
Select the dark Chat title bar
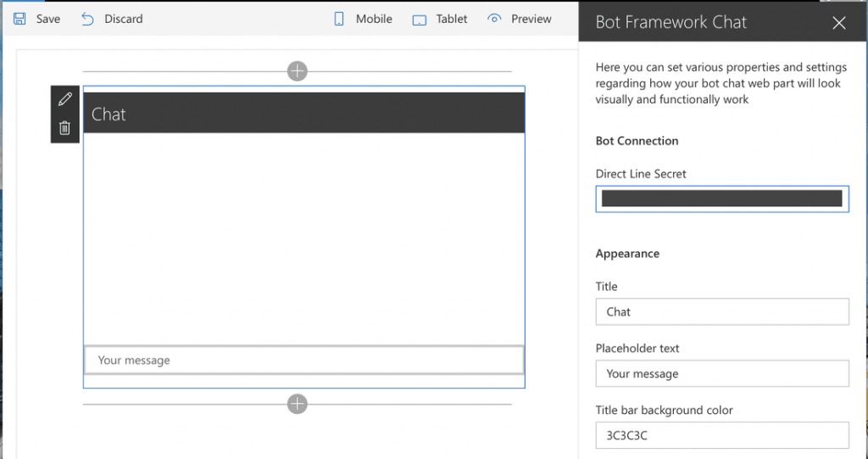(303, 114)
